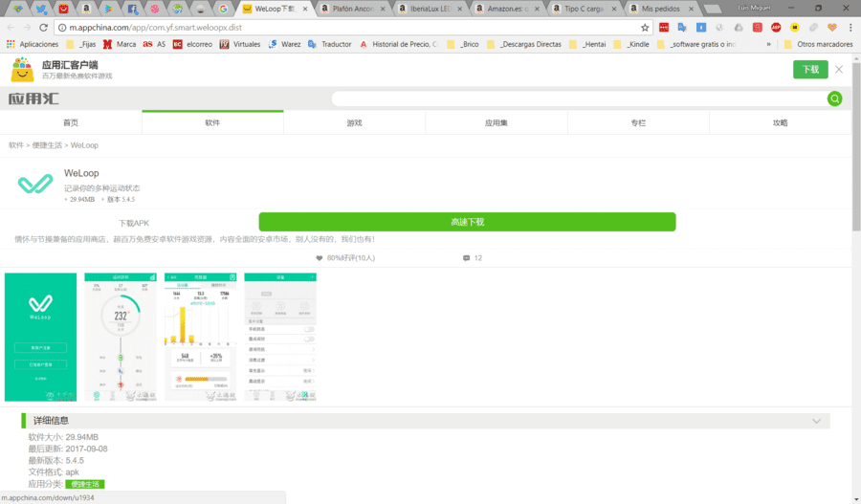View site information icon in address bar
The image size is (861, 504).
point(62,28)
